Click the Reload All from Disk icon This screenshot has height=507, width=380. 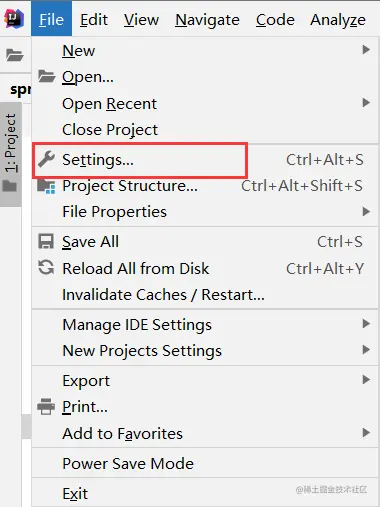coord(46,268)
